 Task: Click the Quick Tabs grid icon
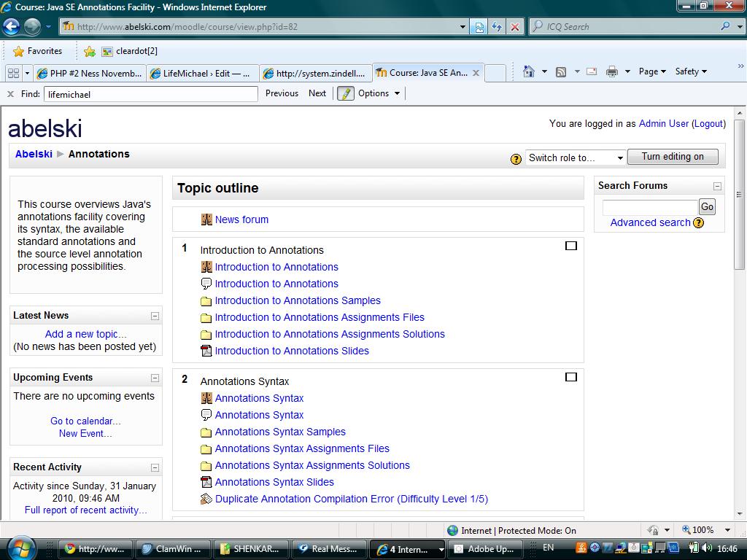(13, 73)
